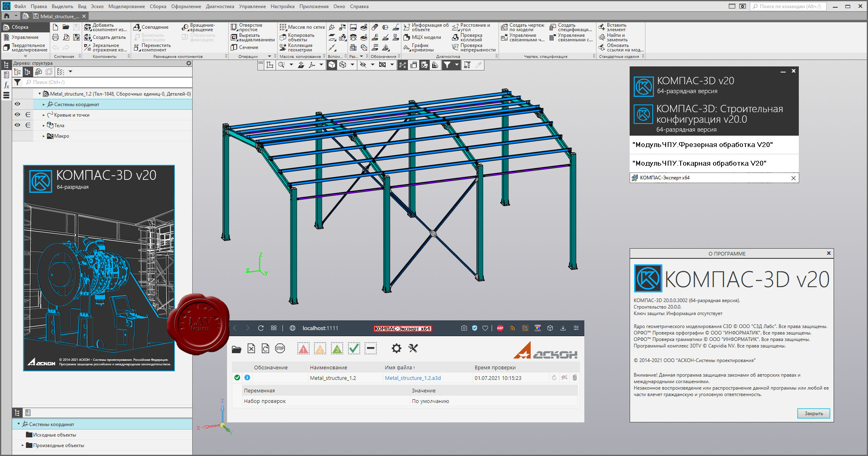The height and width of the screenshot is (456, 868).
Task: Expand the Кривые и точки node
Action: pos(44,115)
